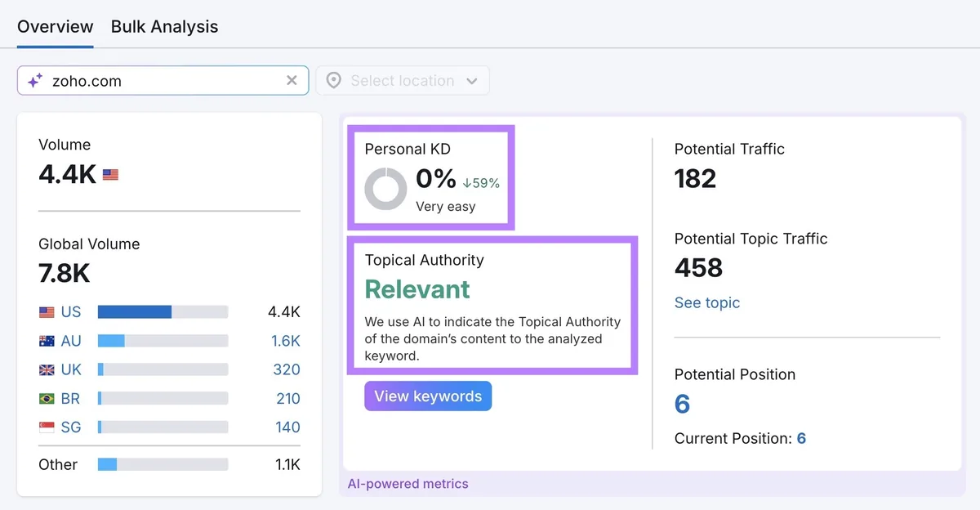Viewport: 980px width, 510px height.
Task: Click the Relevant Topical Authority label
Action: [x=417, y=289]
